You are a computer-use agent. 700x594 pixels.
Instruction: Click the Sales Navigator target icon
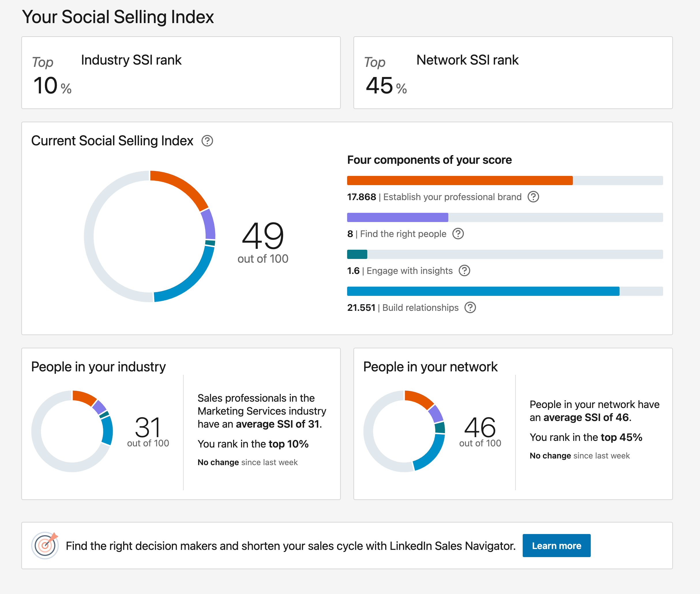pos(45,545)
